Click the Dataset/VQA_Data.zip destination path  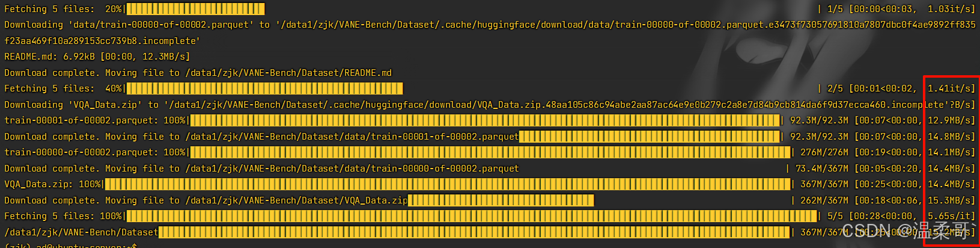296,200
